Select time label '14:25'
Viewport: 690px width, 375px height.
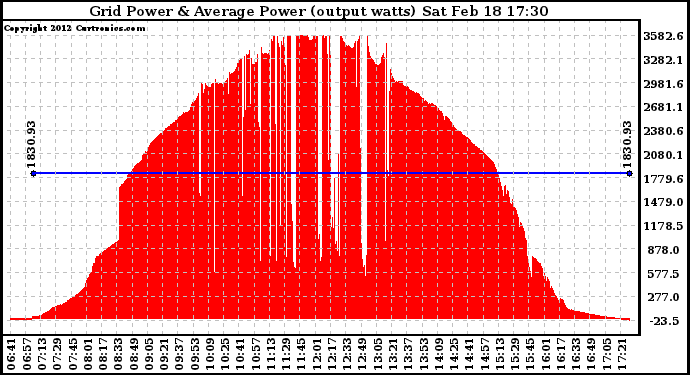[x=455, y=354]
